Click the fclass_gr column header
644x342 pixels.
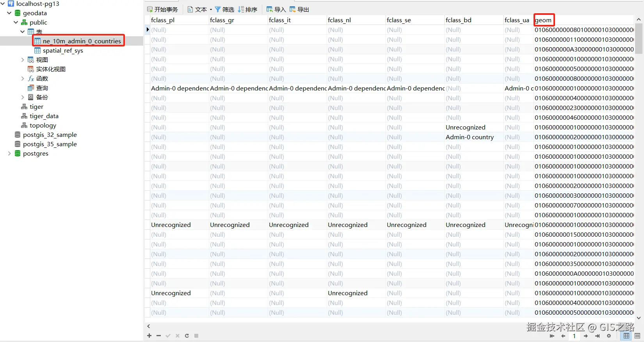pos(238,20)
